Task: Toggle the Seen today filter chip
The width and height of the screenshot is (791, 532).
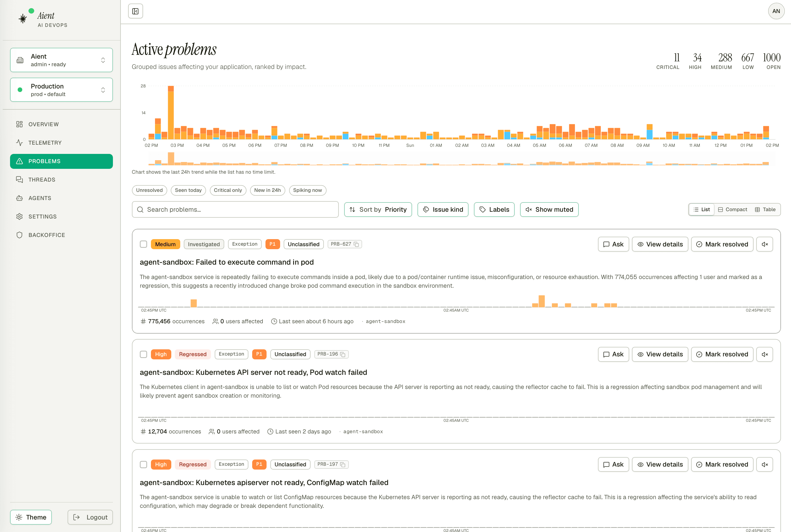Action: coord(188,190)
